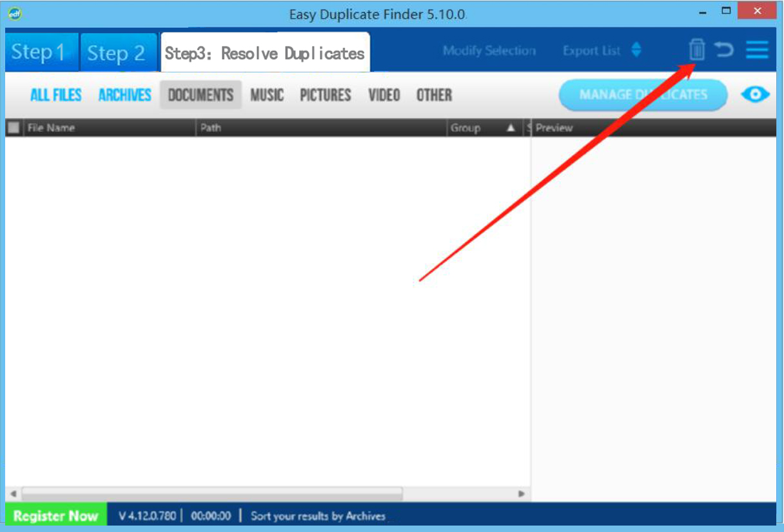Filter by PICTURES category
The height and width of the screenshot is (532, 784).
326,95
